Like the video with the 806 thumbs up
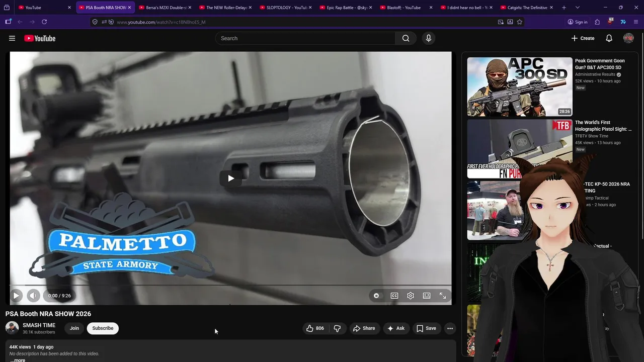Viewport: 644px width, 362px height. coord(315,328)
